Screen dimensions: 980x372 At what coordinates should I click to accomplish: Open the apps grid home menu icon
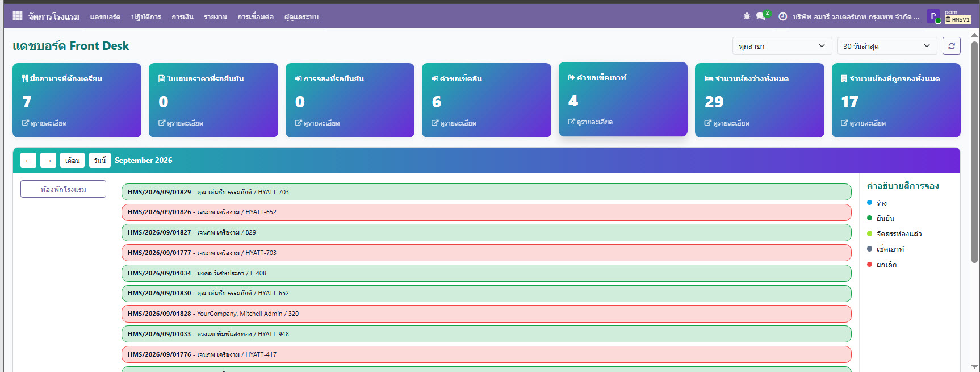tap(18, 16)
